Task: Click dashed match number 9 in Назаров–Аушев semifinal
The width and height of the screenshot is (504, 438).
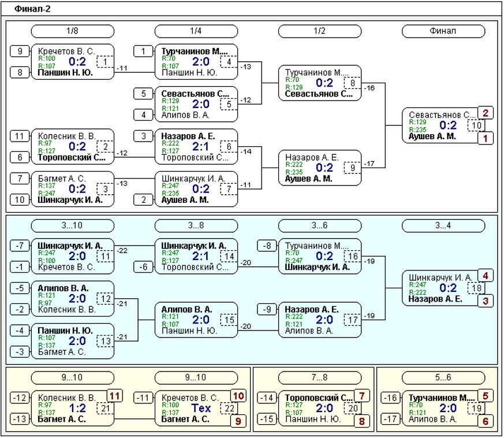Action: (x=352, y=168)
